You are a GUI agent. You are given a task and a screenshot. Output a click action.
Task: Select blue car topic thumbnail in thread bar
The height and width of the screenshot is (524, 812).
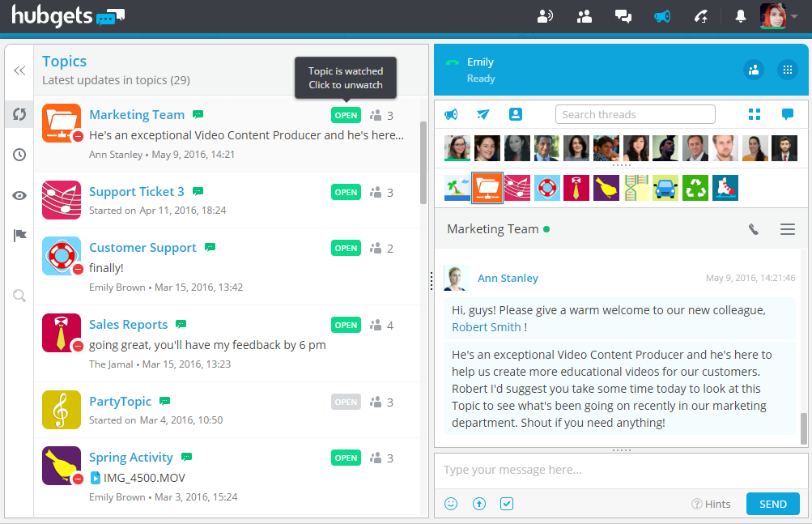665,188
